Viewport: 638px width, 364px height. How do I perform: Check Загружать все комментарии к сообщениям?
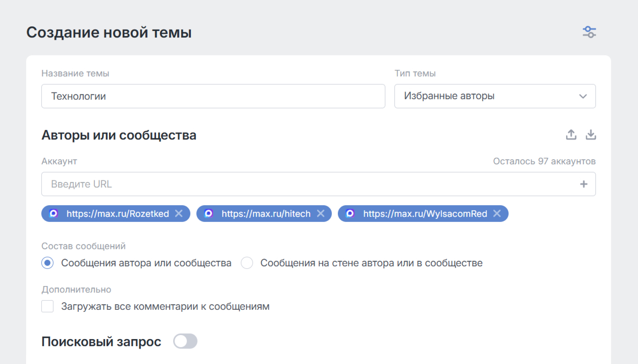[47, 306]
